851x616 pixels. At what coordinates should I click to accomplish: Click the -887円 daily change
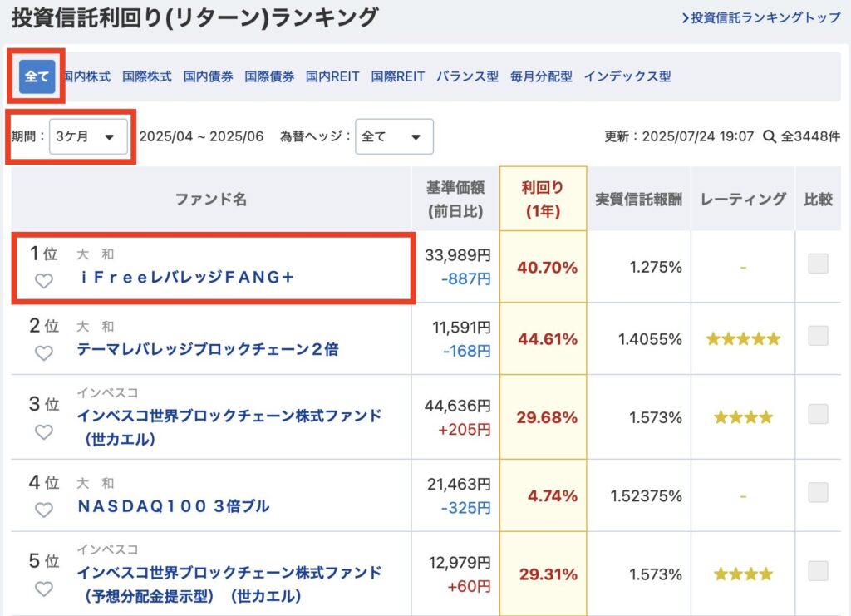[x=466, y=279]
